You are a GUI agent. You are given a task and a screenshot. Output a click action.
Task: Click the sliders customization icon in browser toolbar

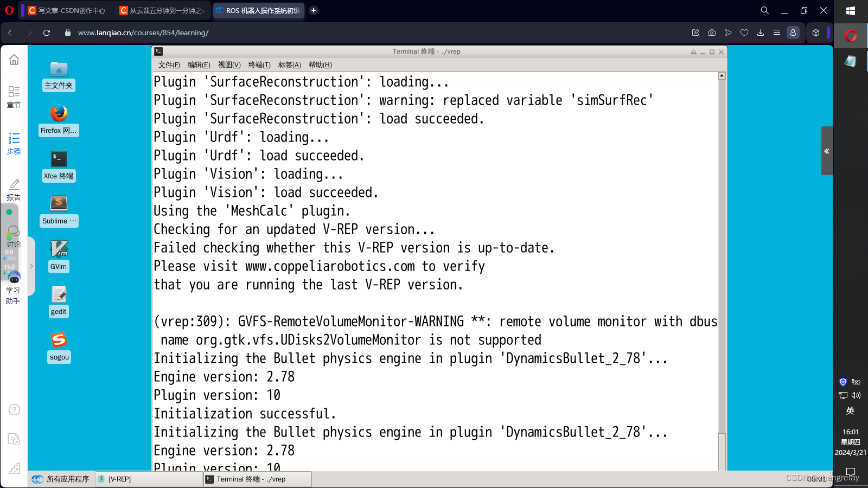click(776, 33)
